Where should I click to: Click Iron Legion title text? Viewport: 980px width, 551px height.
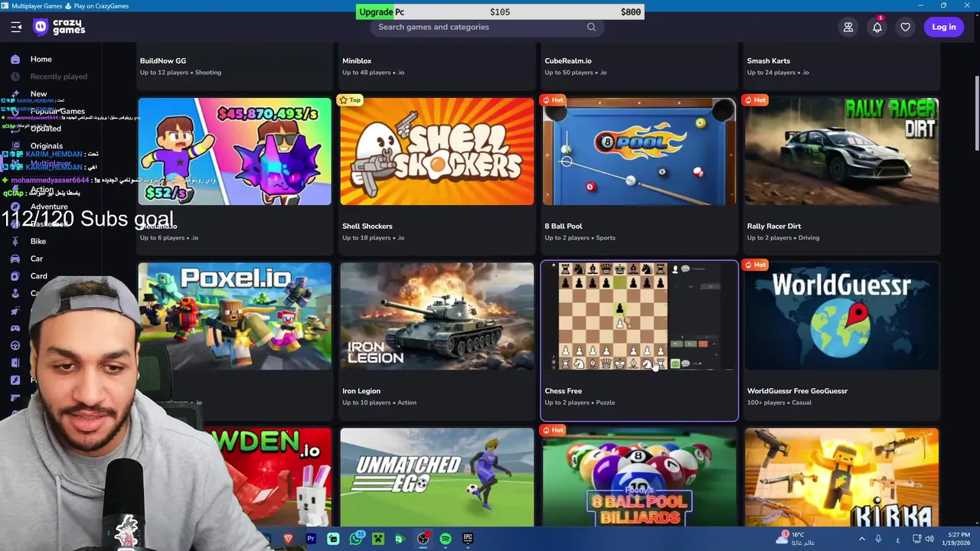[361, 391]
